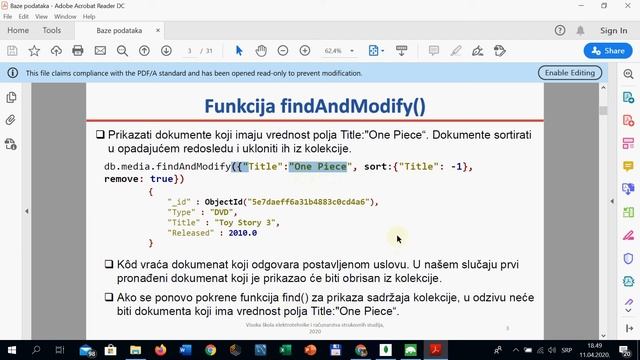The image size is (640, 360).
Task: Open Excel from the taskbar
Action: [x=285, y=350]
